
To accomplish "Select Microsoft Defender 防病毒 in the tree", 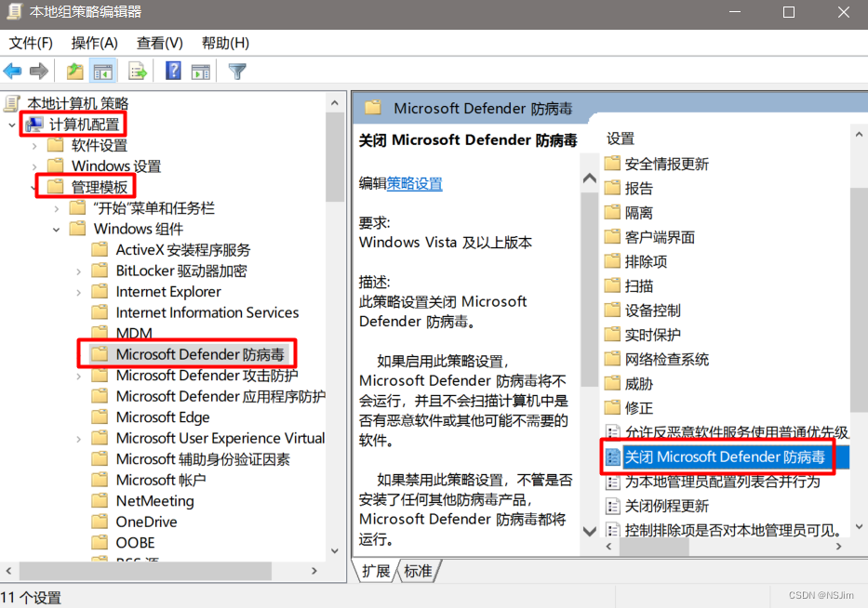I will [x=188, y=354].
